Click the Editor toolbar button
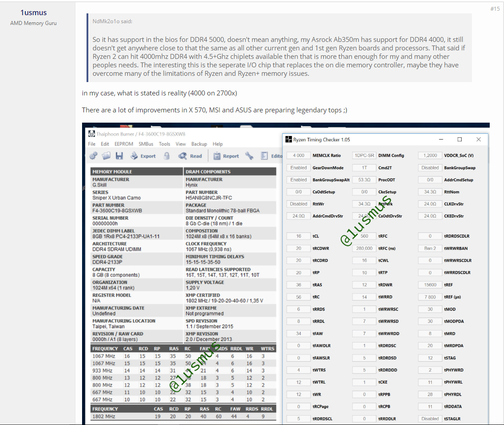Screen dimensions: 504x425 (x=271, y=156)
